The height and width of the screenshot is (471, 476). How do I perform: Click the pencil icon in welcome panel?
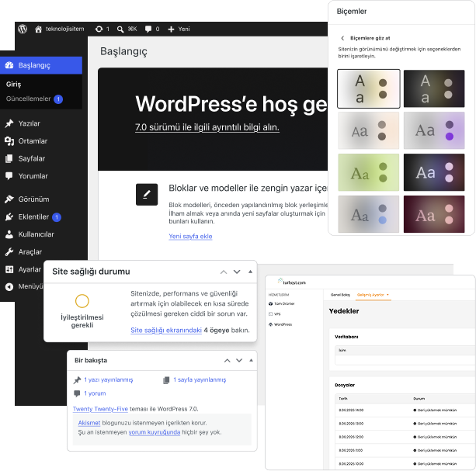147,195
